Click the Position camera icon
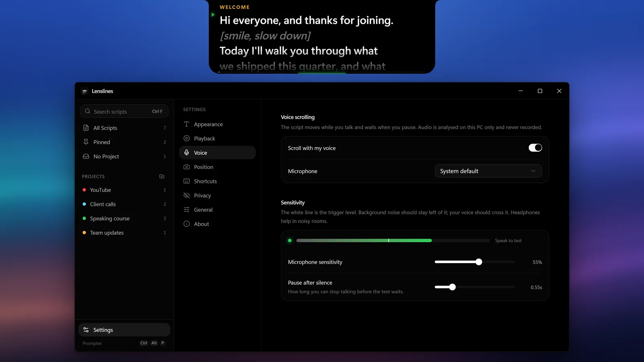 tap(186, 167)
